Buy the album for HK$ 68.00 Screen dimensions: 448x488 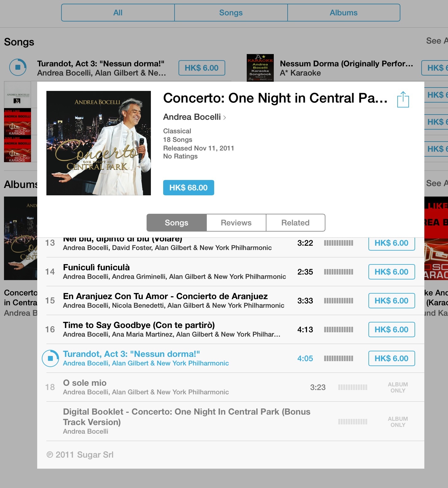coord(188,188)
